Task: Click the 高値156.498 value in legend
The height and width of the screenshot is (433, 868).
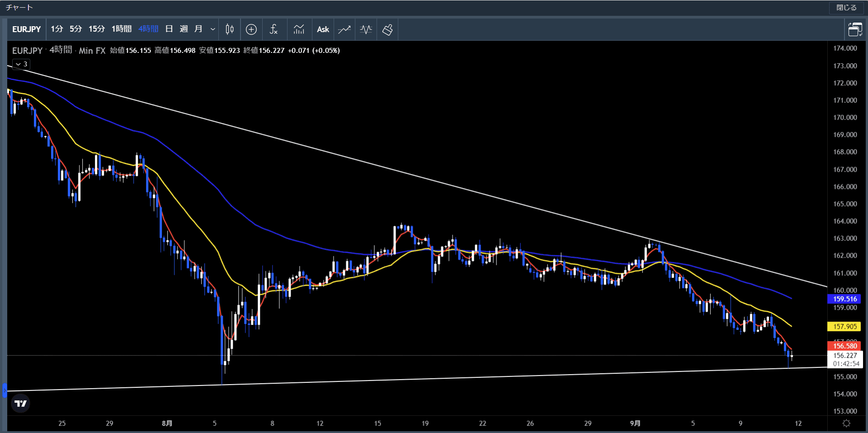Action: click(175, 51)
